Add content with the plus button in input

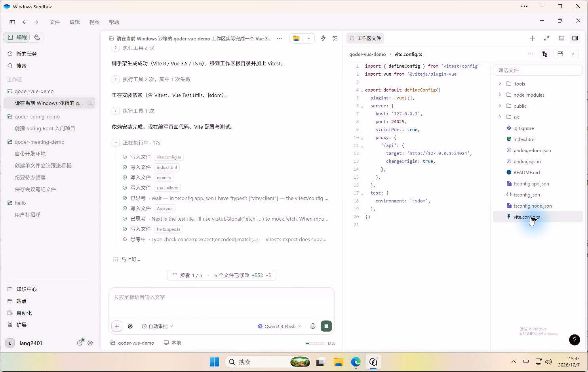point(117,326)
